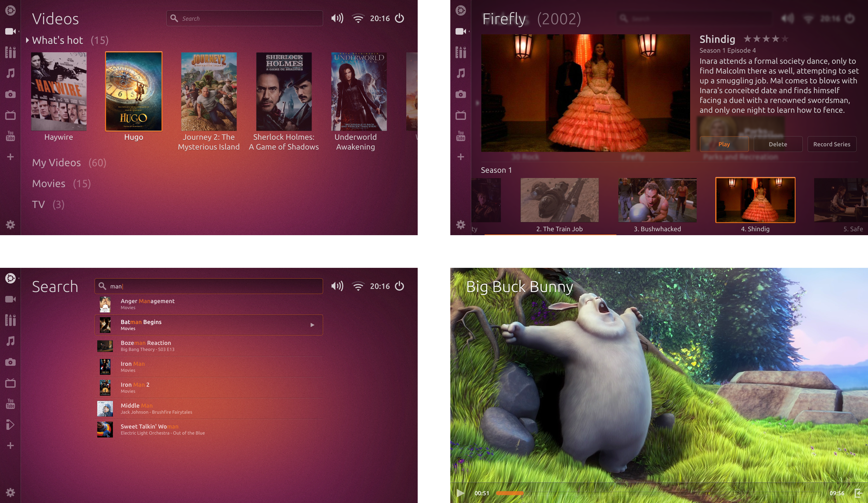Open Bozeman Reaction search result
The image size is (868, 503).
[x=209, y=346]
